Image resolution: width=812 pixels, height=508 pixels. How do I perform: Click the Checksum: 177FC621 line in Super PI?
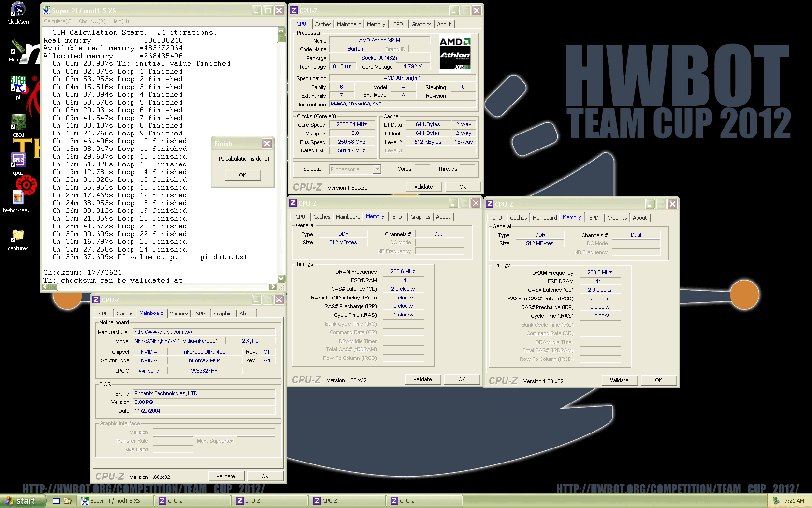[x=83, y=272]
